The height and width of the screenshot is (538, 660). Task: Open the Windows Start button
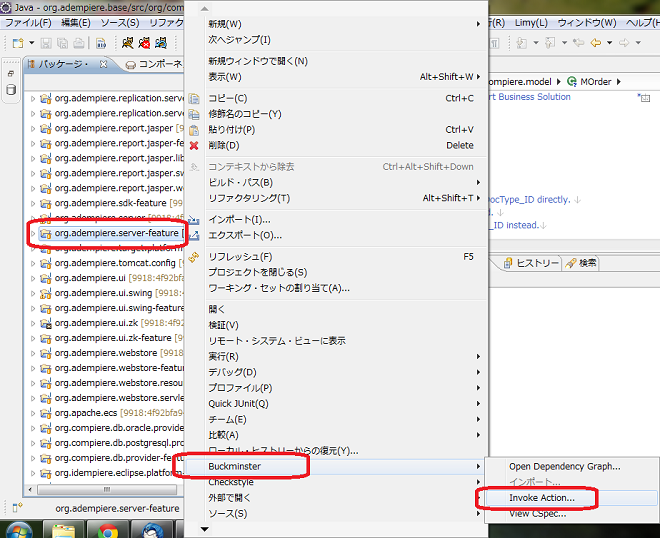pyautogui.click(x=17, y=530)
